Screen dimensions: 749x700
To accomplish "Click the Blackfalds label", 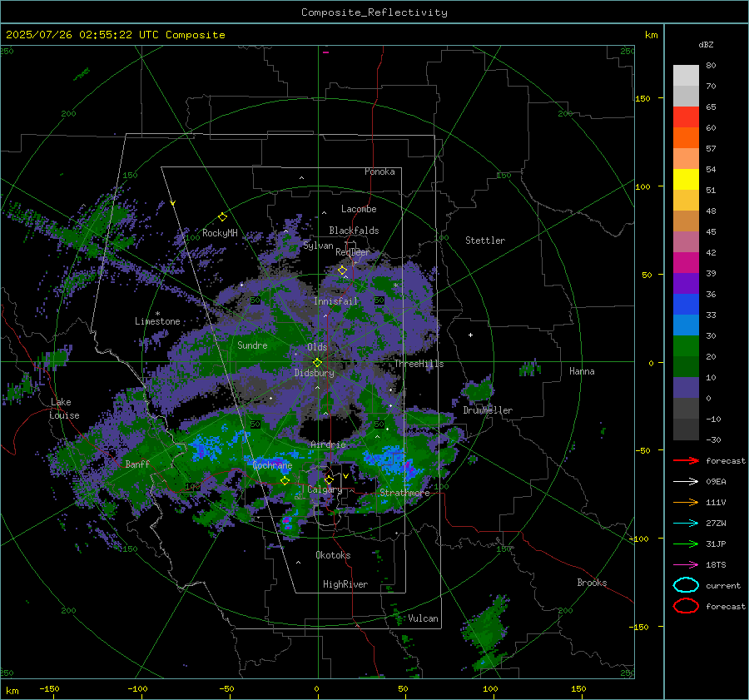I will 354,231.
